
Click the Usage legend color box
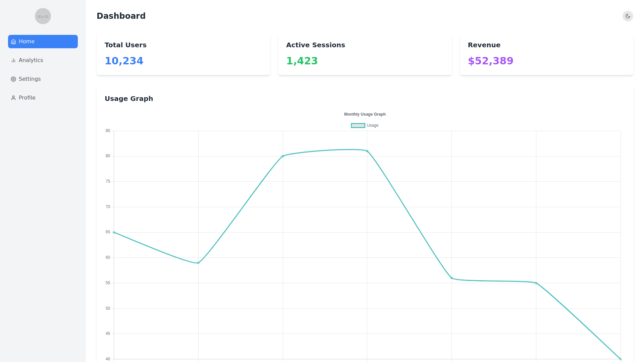(x=358, y=125)
